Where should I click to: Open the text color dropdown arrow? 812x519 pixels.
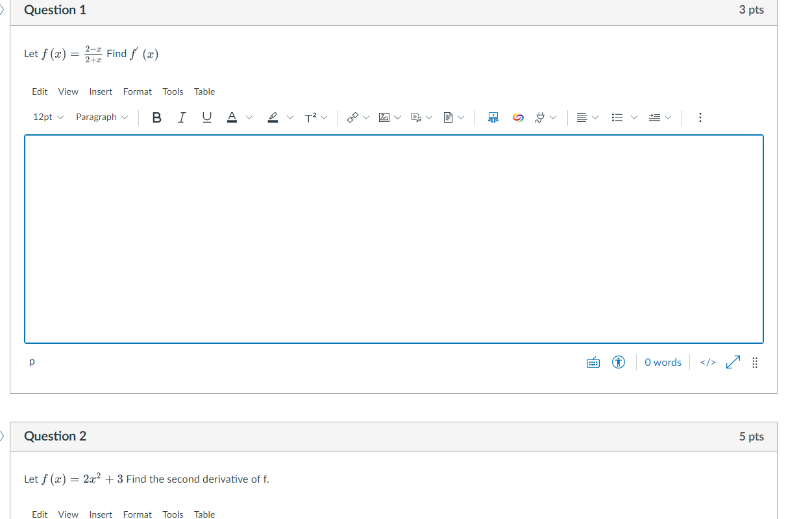[x=249, y=117]
